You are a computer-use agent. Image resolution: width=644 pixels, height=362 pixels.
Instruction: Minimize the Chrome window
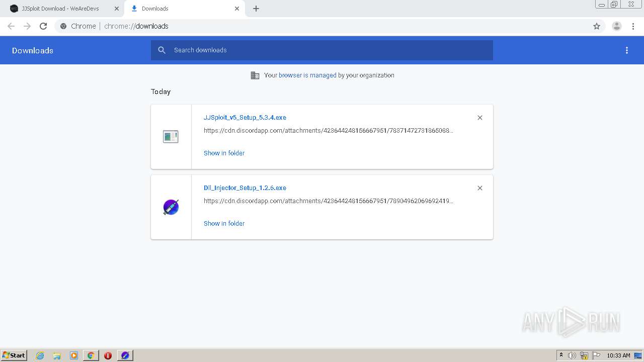point(602,5)
